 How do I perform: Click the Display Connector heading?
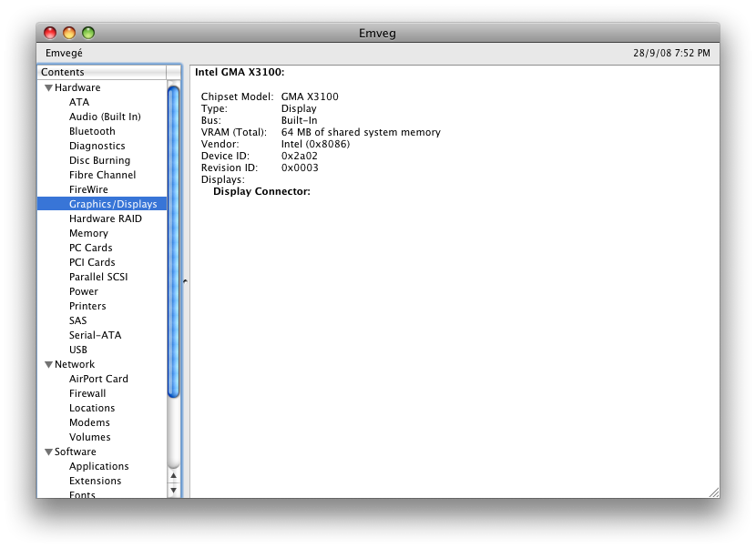click(261, 191)
